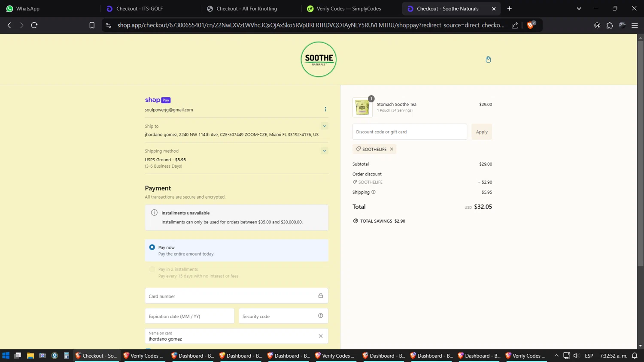Click the security code help icon
Screen dimensions: 644x362
(321, 316)
